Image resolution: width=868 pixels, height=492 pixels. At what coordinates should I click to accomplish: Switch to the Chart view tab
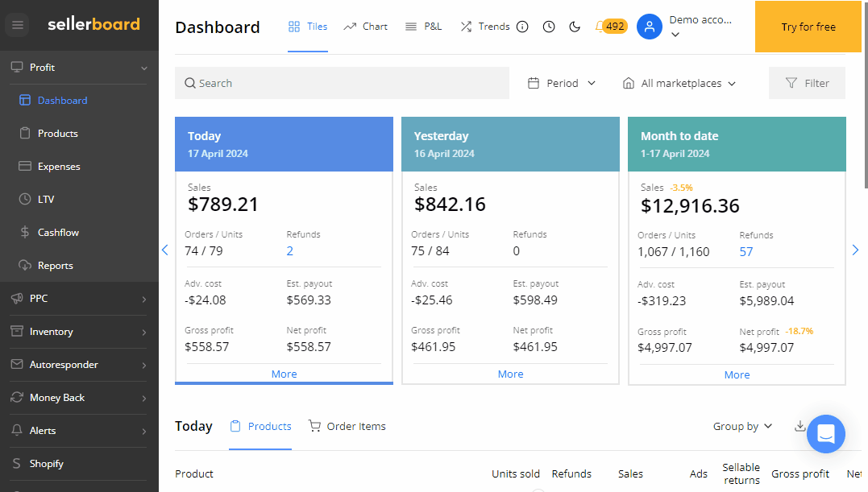tap(365, 27)
